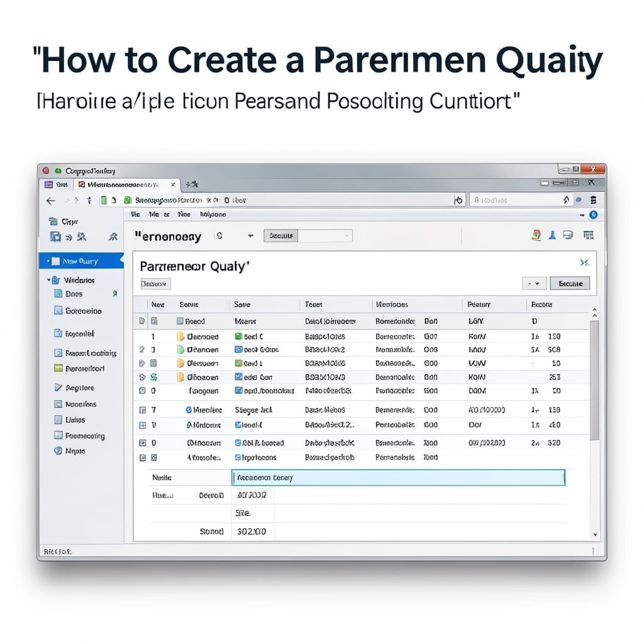Click the '302.00' value in the form

coord(252,532)
